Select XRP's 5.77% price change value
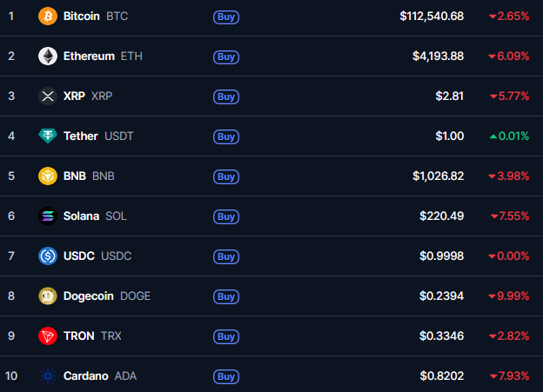The image size is (543, 392). click(510, 96)
